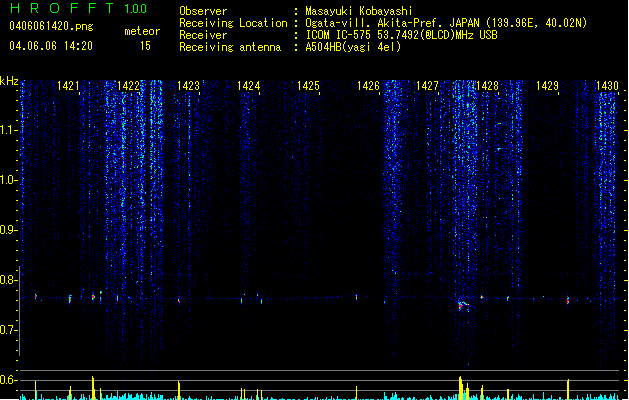Click the date stamp 04.06.06 14:20
Image resolution: width=629 pixels, height=400 pixels.
[x=51, y=46]
